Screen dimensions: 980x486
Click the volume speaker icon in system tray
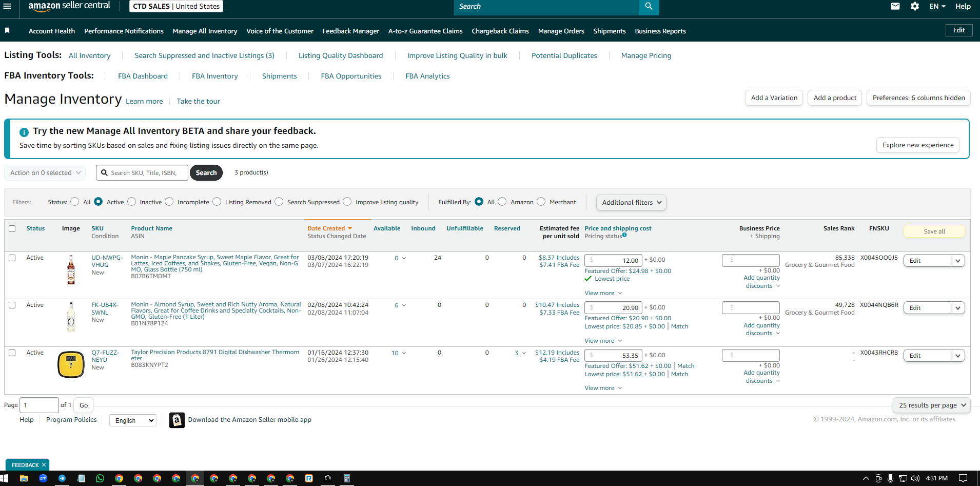pyautogui.click(x=915, y=478)
